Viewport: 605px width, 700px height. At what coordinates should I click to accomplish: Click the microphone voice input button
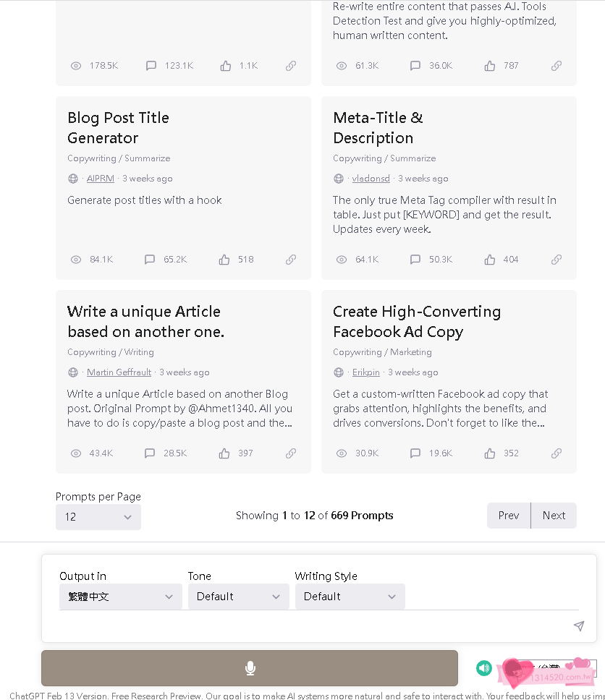coord(250,668)
